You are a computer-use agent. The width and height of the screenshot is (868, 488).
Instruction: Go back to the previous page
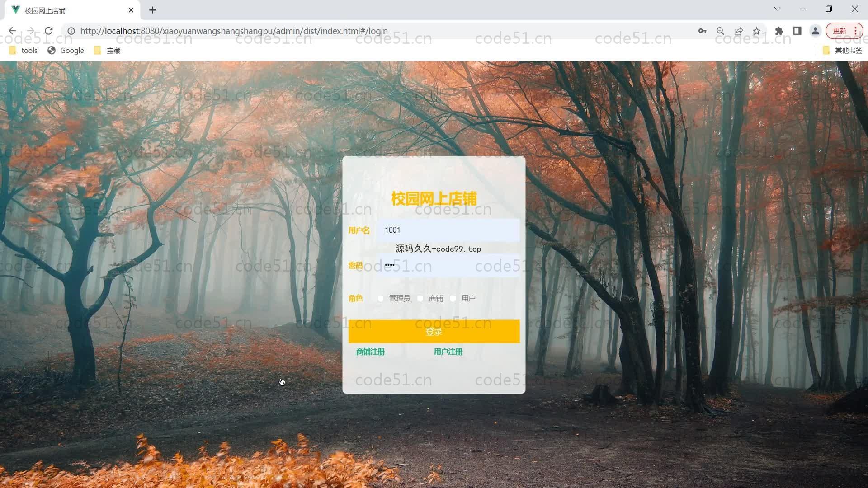[12, 31]
